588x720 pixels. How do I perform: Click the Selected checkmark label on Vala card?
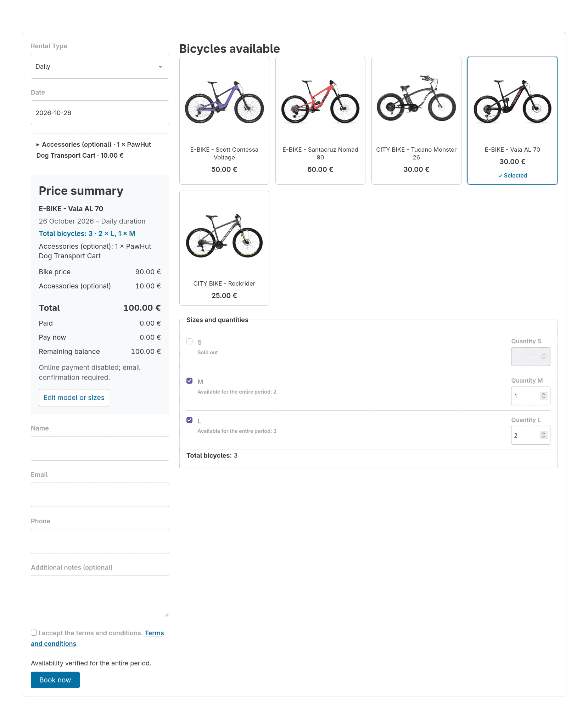pyautogui.click(x=512, y=176)
